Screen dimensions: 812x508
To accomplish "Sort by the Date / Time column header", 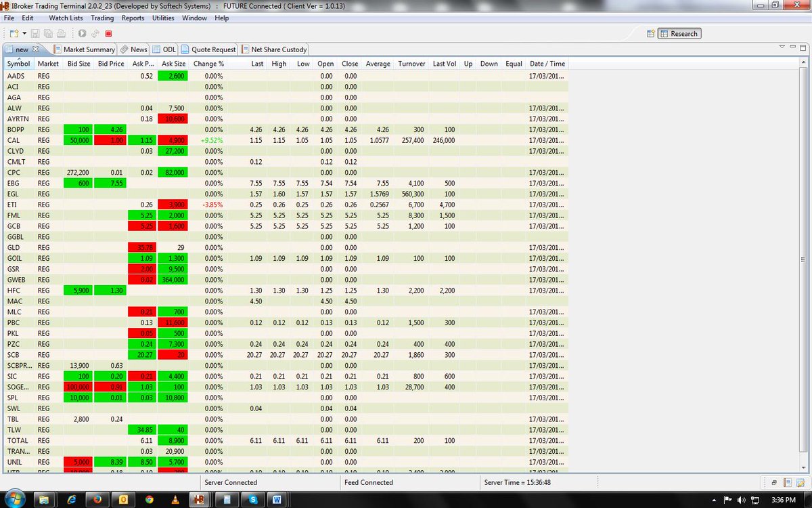I will tap(547, 64).
